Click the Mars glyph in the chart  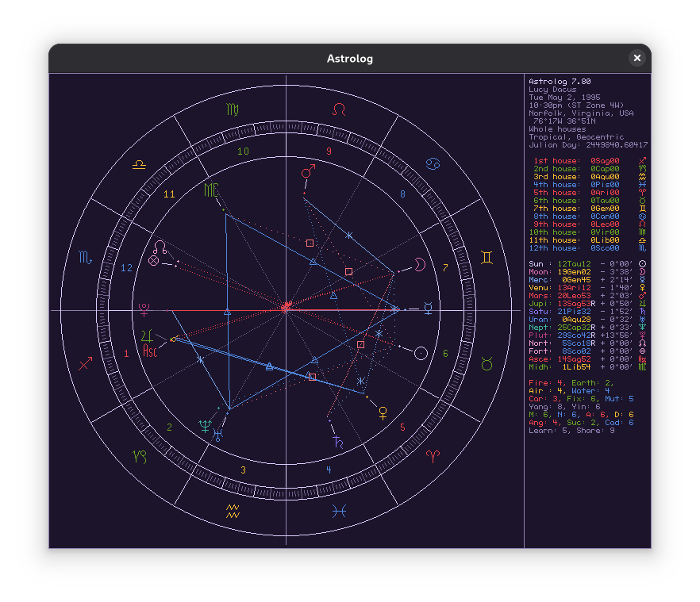pos(307,171)
